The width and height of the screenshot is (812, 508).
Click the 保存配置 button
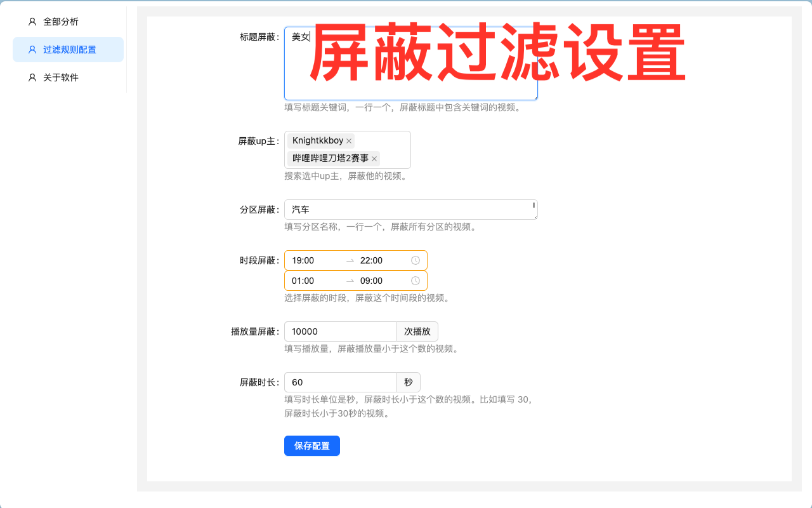311,445
